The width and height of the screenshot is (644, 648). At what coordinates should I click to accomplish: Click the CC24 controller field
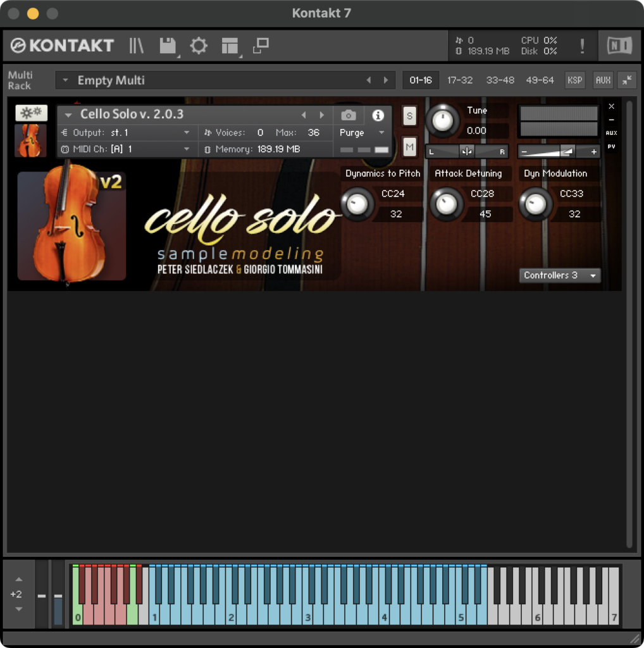pyautogui.click(x=393, y=194)
